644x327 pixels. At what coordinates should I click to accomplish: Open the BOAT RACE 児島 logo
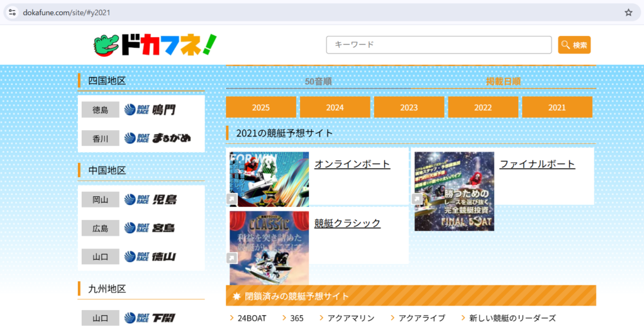[150, 199]
